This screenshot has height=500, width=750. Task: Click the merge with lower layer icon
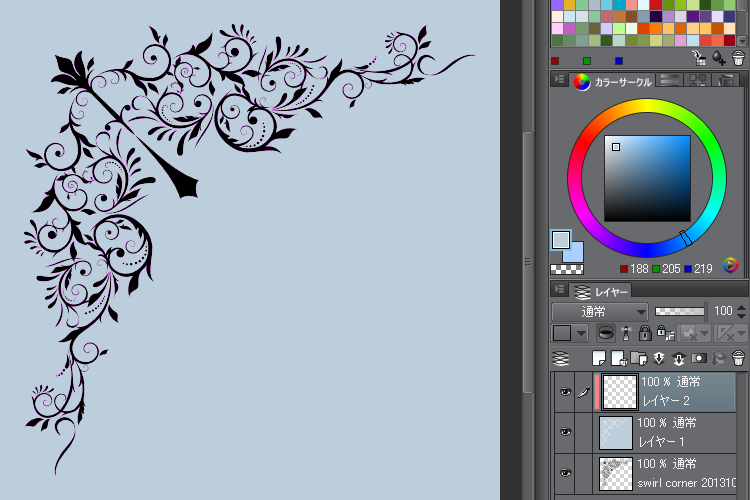[x=678, y=358]
